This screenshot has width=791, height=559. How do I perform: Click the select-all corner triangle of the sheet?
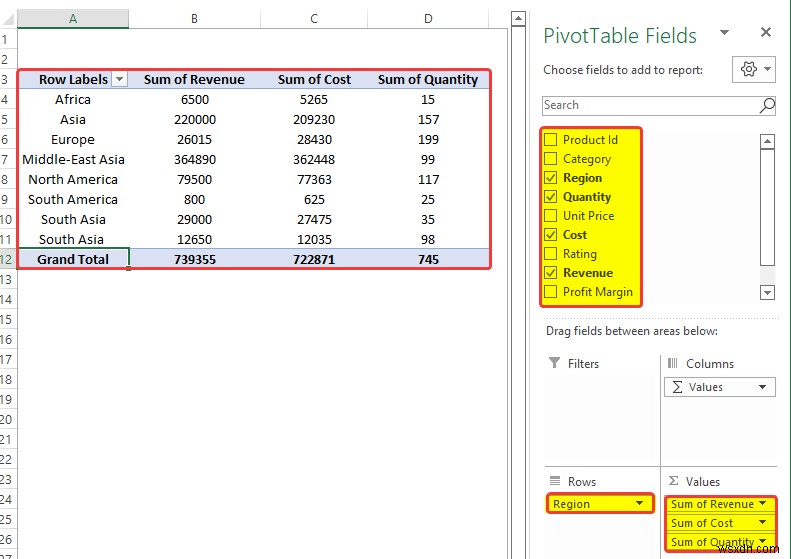pos(8,19)
